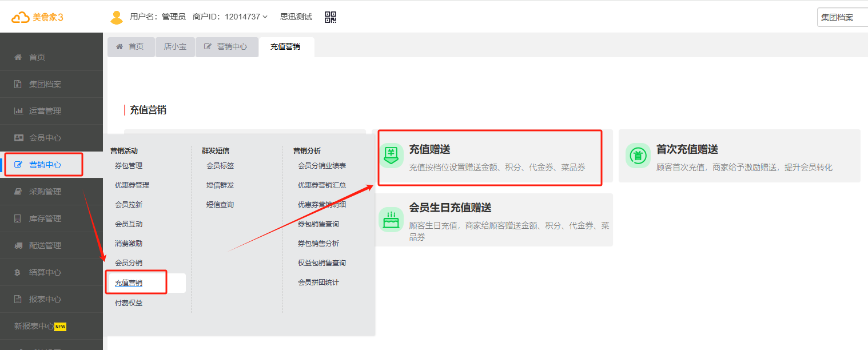868x350 pixels.
Task: Click the 集团档案 document icon in sidebar
Action: [x=18, y=84]
